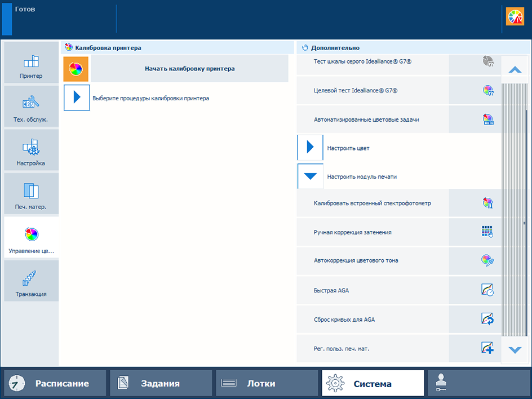The image size is (532, 399).
Task: Click the manual shading correction grid icon
Action: point(487,232)
